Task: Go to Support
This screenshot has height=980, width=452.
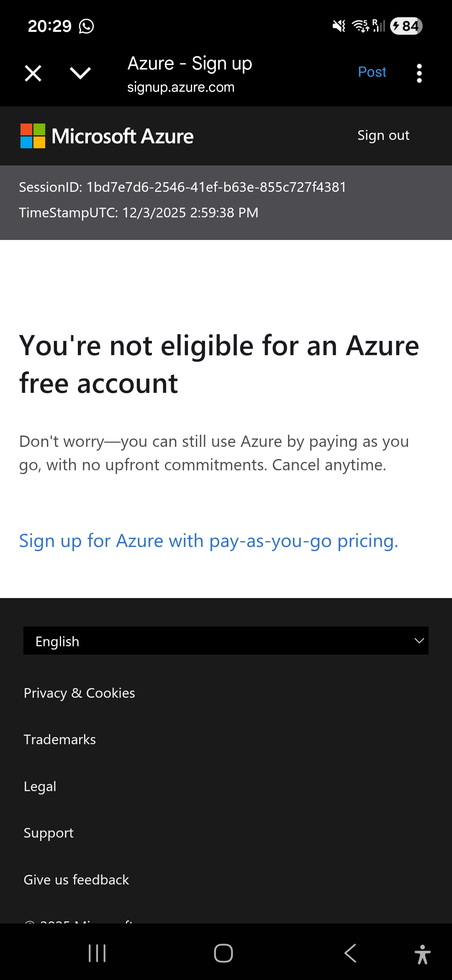Action: pyautogui.click(x=49, y=833)
